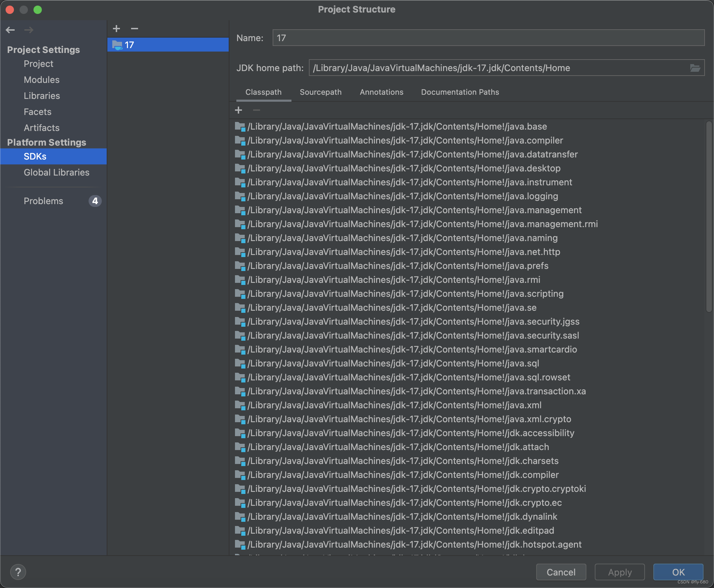Browse for the JDK home path folder
Screen dimensions: 714x588
tap(695, 68)
